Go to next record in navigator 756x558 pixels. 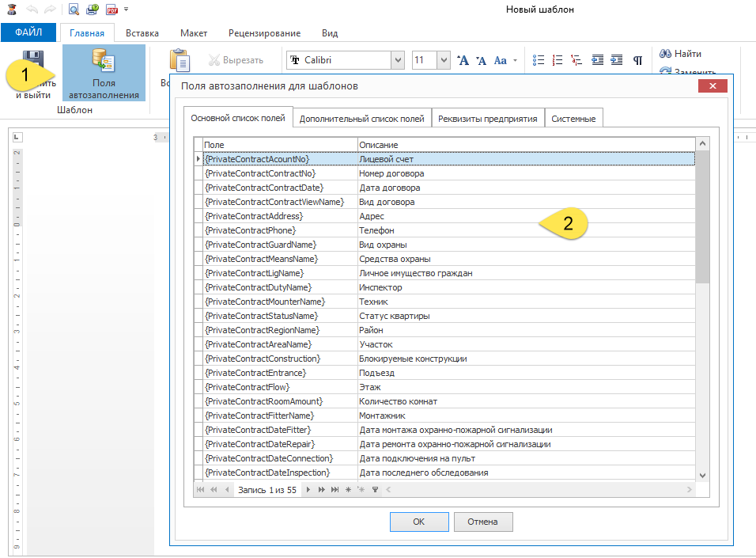[x=308, y=489]
